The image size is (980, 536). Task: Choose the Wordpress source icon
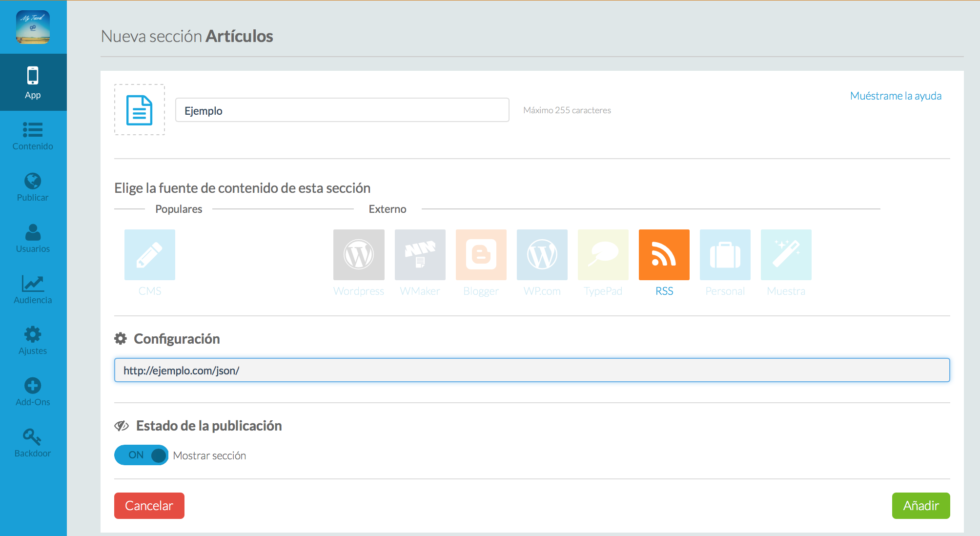coord(359,255)
